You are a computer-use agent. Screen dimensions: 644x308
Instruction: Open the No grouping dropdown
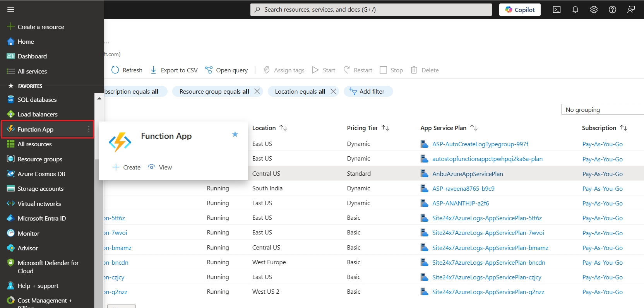tap(602, 110)
